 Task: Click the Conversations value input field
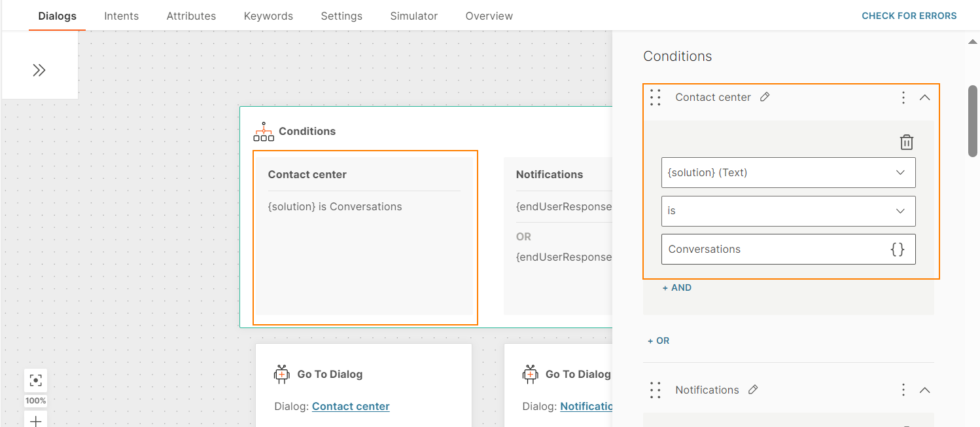pos(772,249)
